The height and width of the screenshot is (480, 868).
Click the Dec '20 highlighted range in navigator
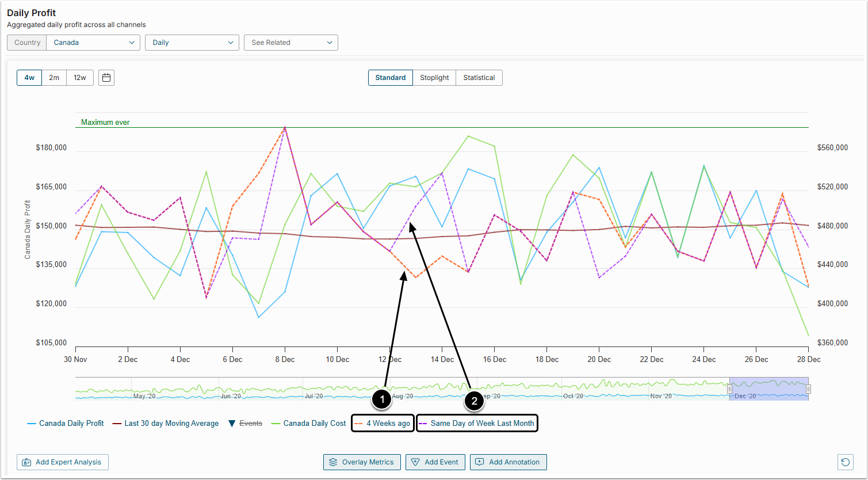(x=769, y=388)
